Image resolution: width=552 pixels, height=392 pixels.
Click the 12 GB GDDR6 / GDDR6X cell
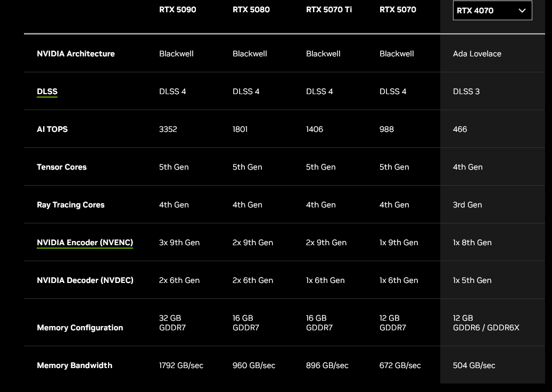point(485,323)
